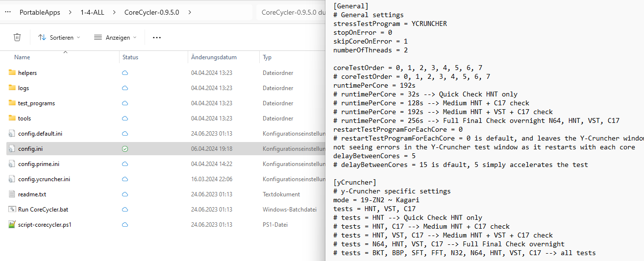Viewport: 644px width, 261px height.
Task: Click the trash delete icon in toolbar
Action: point(17,37)
